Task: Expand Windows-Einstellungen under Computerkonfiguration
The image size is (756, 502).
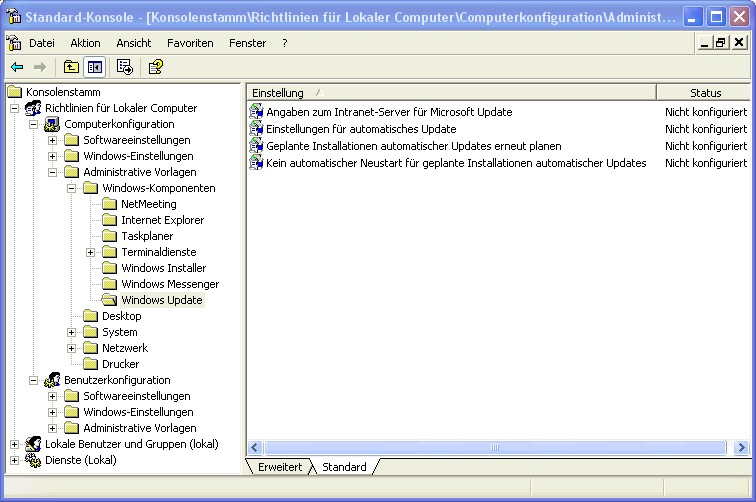Action: [x=52, y=156]
